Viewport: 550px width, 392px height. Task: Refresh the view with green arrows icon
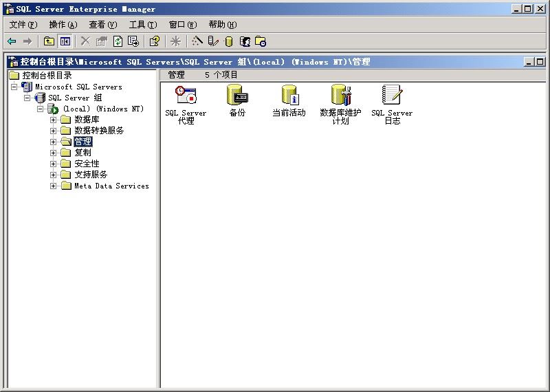(x=118, y=41)
